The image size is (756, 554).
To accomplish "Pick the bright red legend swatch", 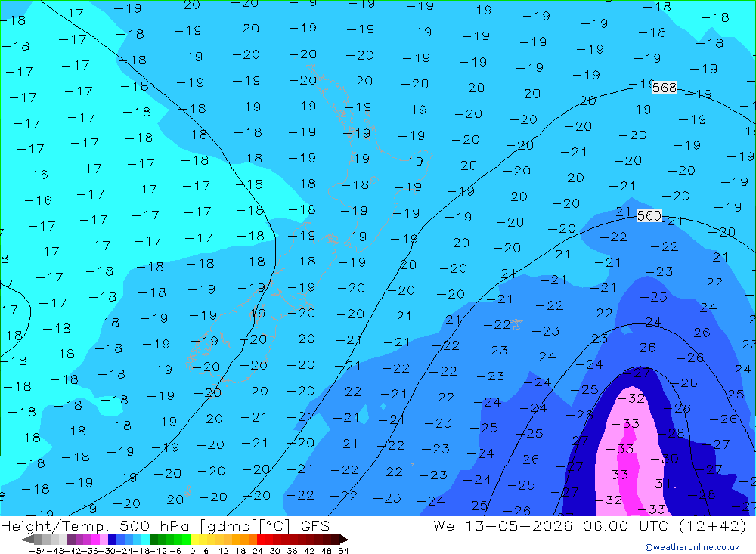I will [261, 540].
